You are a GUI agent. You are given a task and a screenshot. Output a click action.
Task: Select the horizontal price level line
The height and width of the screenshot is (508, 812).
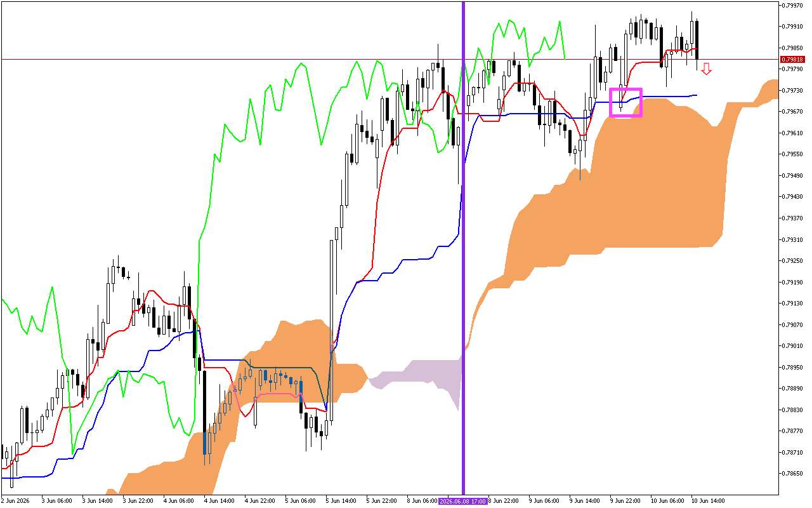(389, 59)
